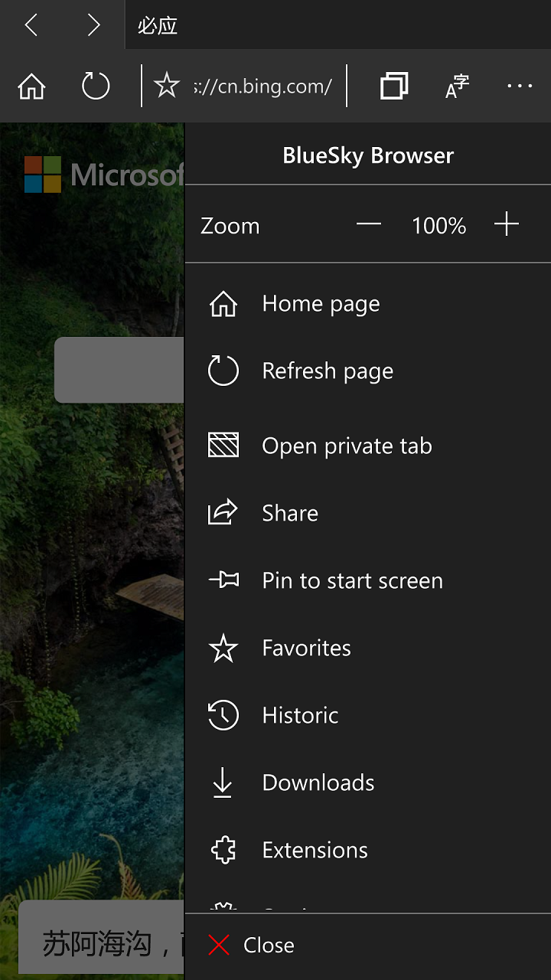The image size is (551, 980).
Task: Open Downloads from the menu
Action: point(318,782)
